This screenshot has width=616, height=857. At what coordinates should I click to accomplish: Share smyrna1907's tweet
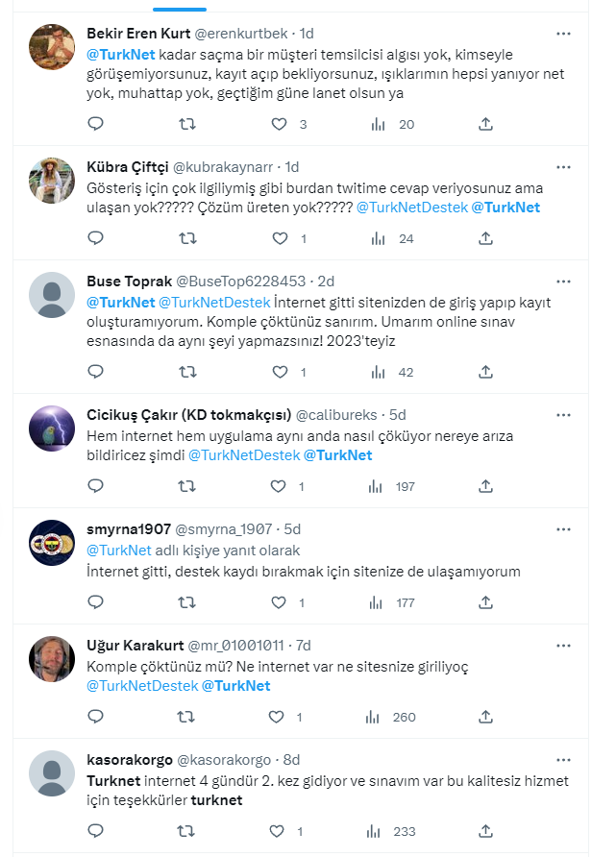pyautogui.click(x=485, y=602)
